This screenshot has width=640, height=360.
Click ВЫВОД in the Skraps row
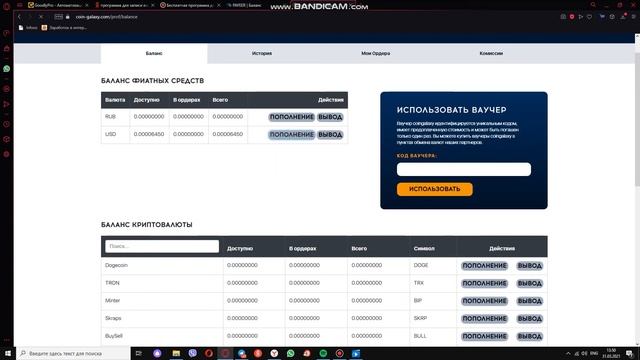[529, 318]
